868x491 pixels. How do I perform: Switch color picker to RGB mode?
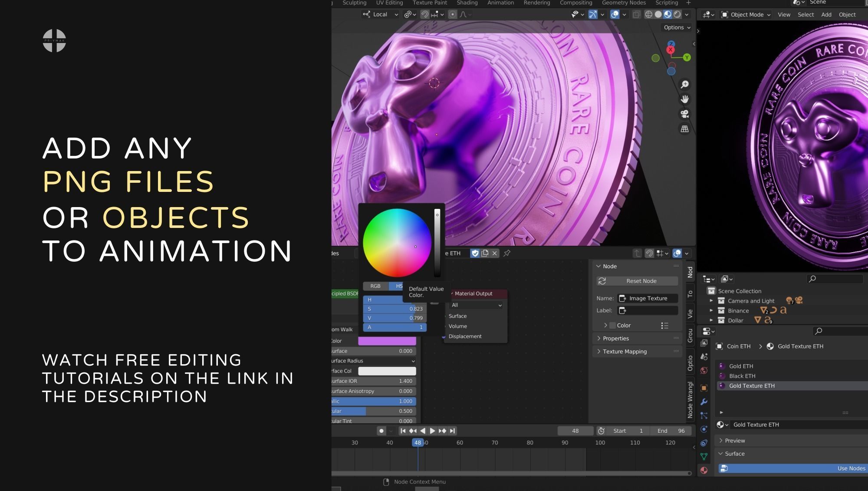pyautogui.click(x=375, y=286)
